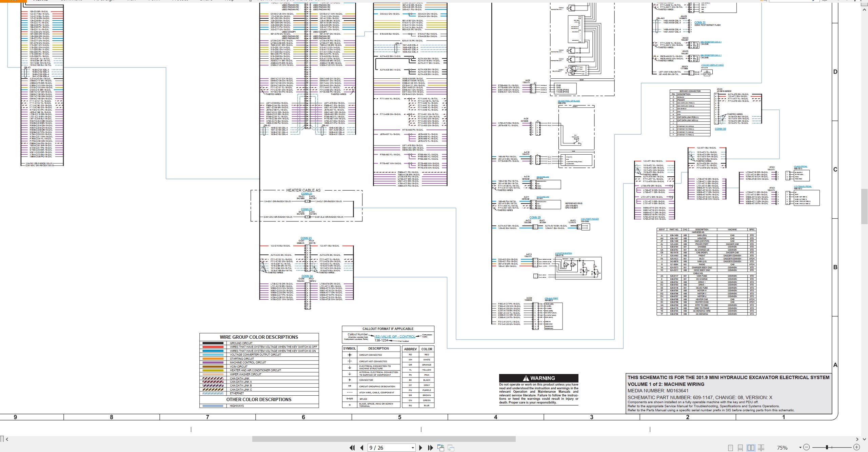This screenshot has height=452, width=868.
Task: Click the WARNING banner text
Action: coord(542,378)
